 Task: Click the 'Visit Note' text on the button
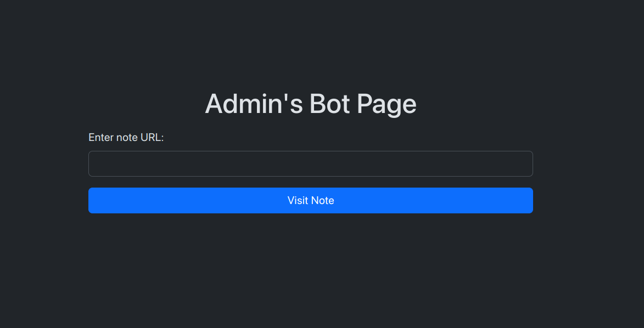[x=311, y=200]
